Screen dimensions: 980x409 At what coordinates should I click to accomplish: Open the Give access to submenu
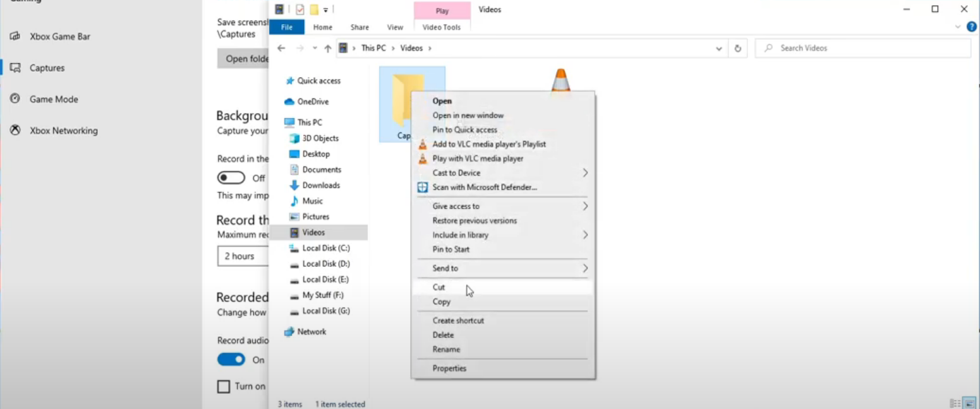coord(503,206)
